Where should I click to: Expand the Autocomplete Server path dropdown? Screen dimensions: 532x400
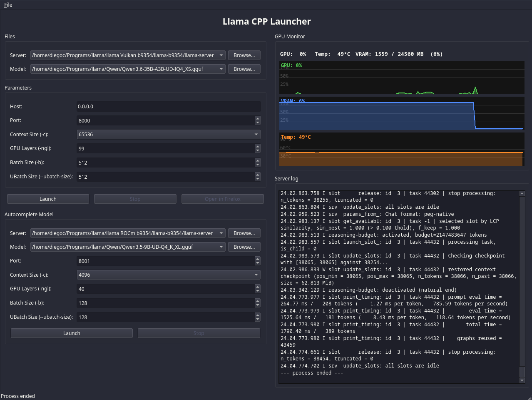coord(221,233)
